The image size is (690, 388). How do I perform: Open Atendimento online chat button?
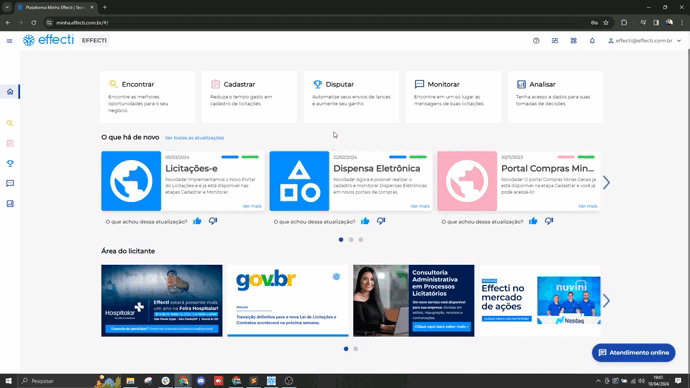pyautogui.click(x=634, y=353)
